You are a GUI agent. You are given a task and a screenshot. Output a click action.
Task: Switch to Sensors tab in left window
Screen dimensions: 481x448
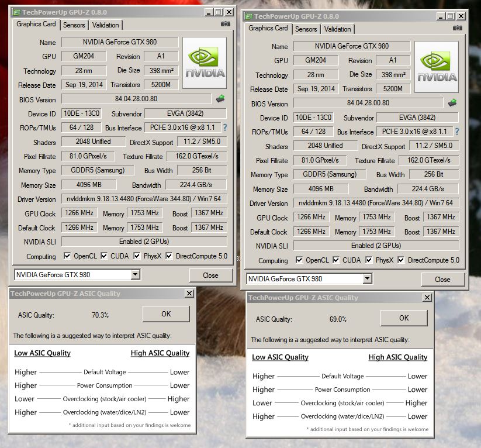point(74,25)
